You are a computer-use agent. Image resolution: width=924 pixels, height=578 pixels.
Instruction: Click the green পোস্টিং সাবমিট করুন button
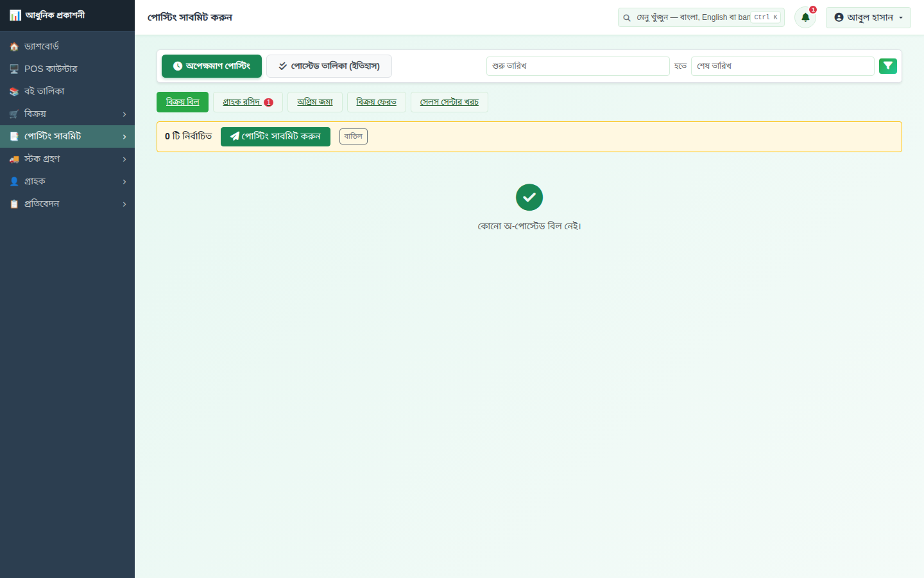pyautogui.click(x=275, y=137)
